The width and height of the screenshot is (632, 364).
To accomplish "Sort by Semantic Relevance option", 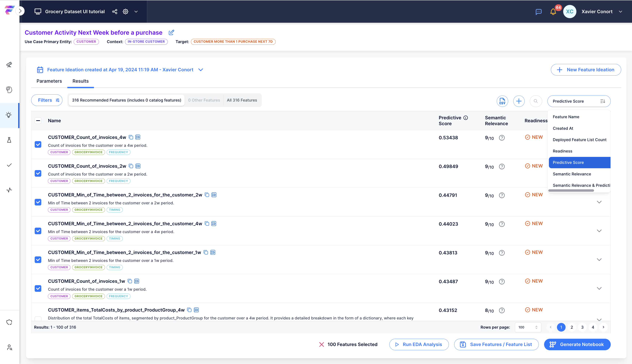I will [579, 174].
